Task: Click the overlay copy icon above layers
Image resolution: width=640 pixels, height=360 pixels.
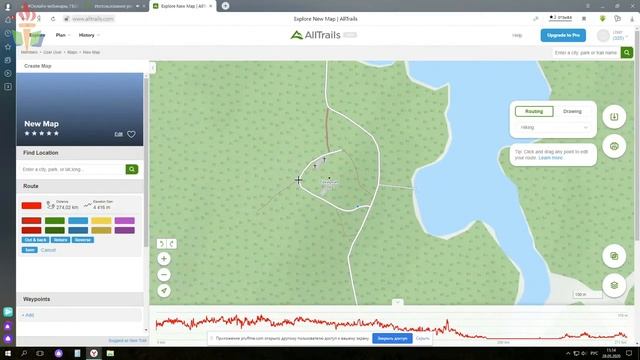Action: [x=614, y=256]
